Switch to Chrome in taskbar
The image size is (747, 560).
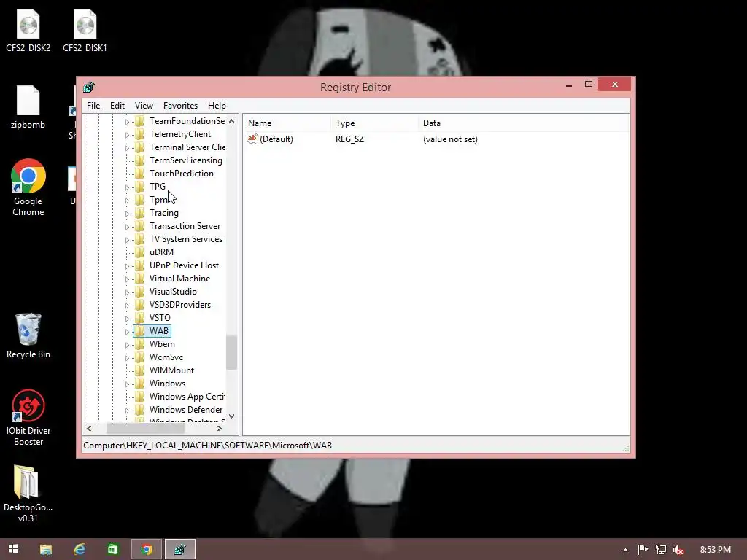tap(147, 549)
